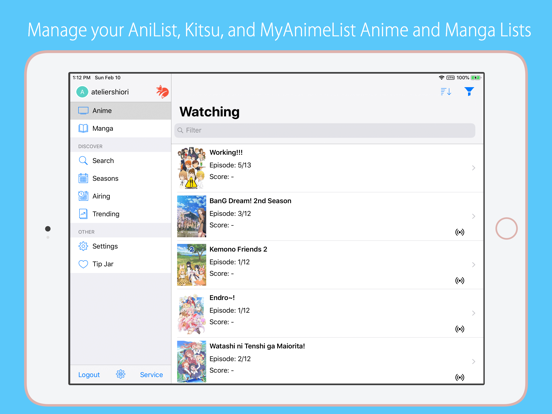The image size is (552, 414).
Task: Select the title "BanG Dream! 2nd Season"
Action: pyautogui.click(x=250, y=201)
